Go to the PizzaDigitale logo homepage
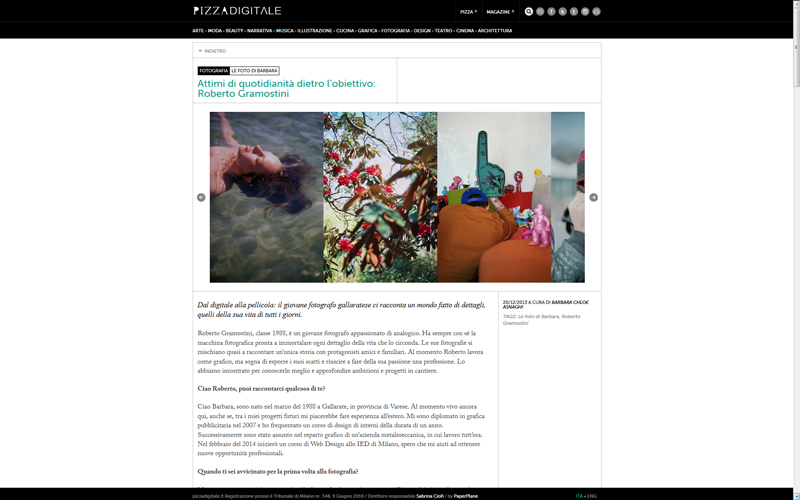 237,11
